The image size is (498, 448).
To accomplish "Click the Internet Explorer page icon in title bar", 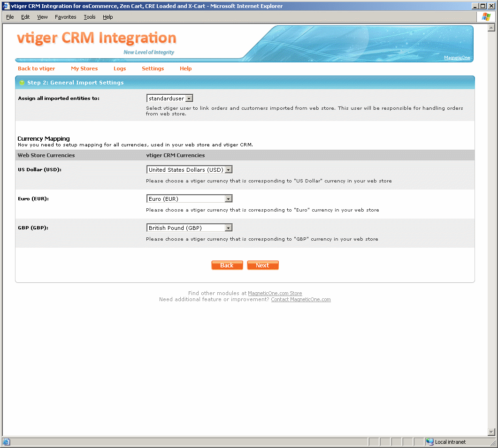I will click(7, 6).
